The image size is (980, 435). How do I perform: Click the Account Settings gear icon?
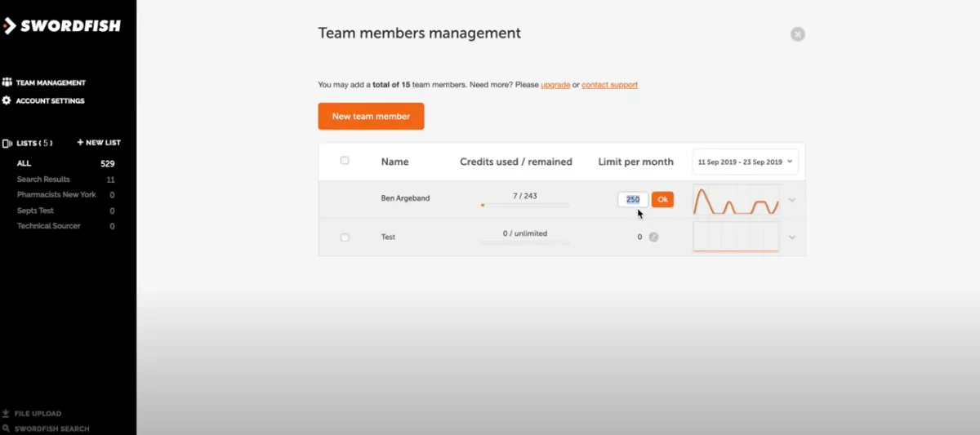click(x=7, y=101)
